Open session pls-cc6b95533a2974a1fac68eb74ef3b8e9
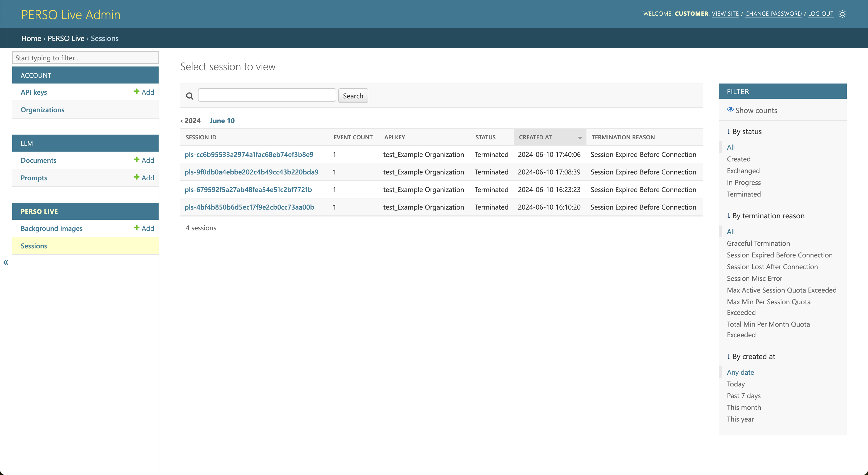This screenshot has width=868, height=475. pos(249,154)
